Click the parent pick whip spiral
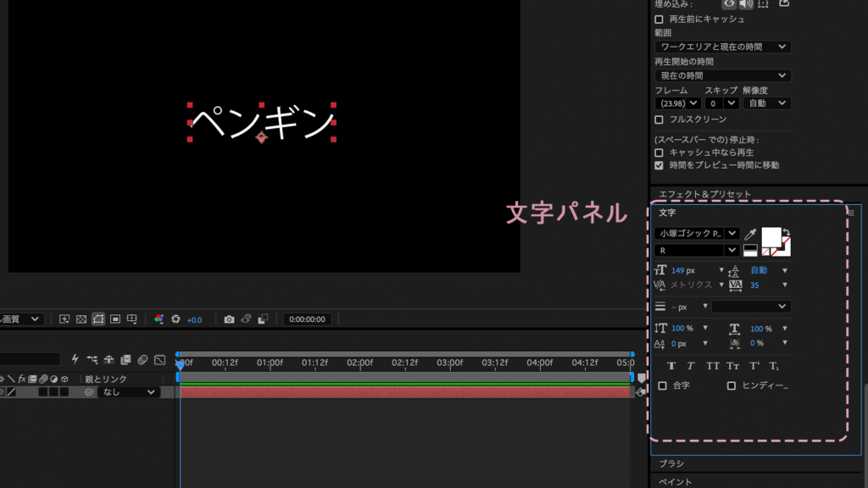868x488 pixels. tap(89, 392)
